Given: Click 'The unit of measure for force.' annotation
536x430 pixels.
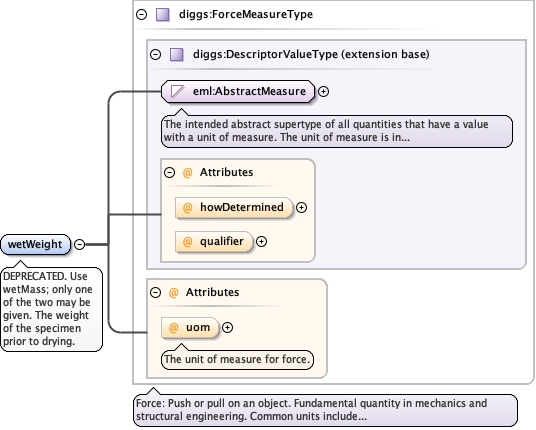Looking at the screenshot, I should [x=237, y=360].
